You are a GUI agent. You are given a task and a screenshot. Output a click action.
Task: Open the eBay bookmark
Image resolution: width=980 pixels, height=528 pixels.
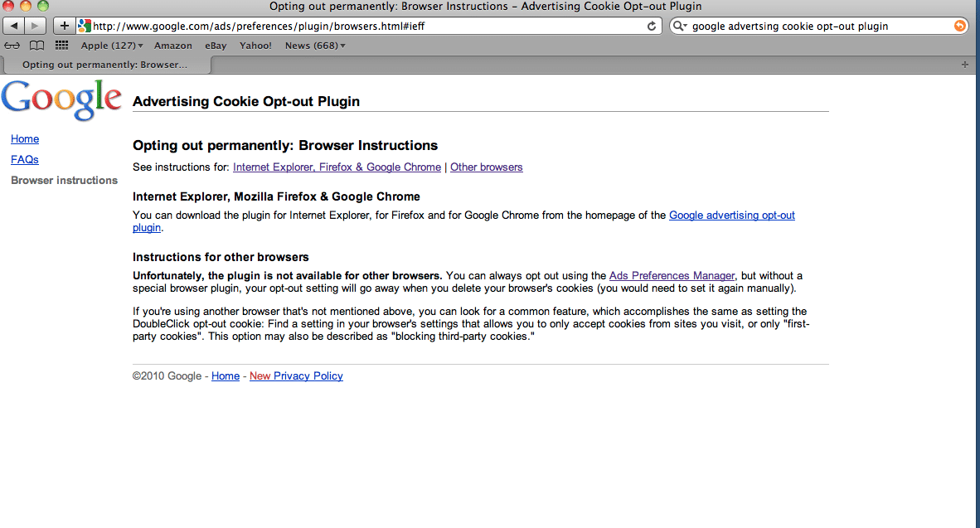click(216, 46)
